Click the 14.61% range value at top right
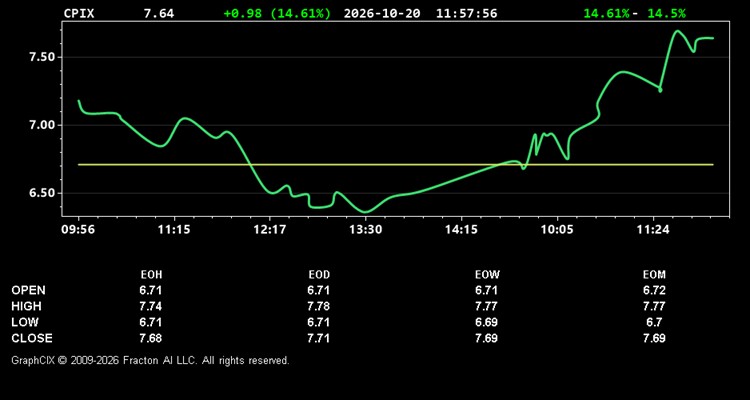The width and height of the screenshot is (750, 400). click(x=607, y=13)
